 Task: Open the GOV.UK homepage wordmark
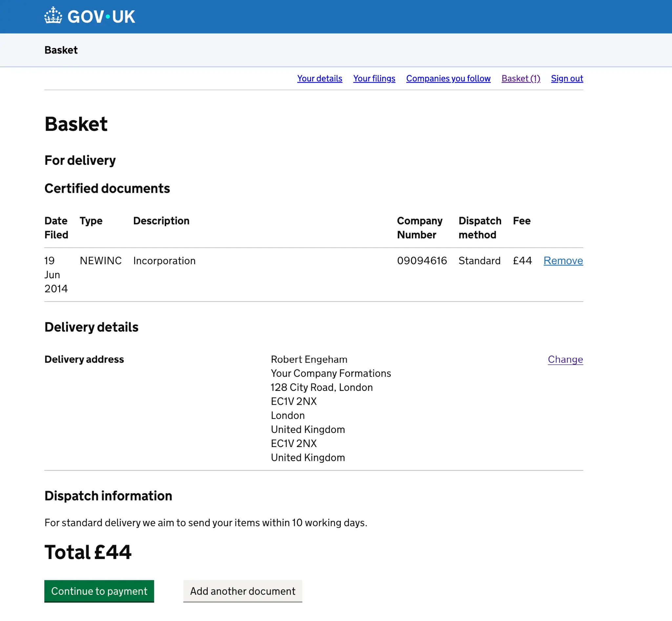[101, 17]
